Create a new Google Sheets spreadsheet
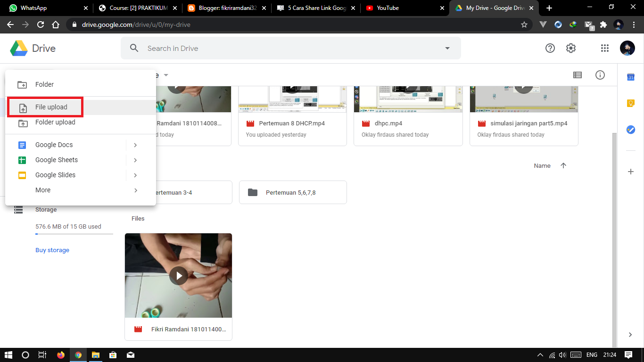The height and width of the screenshot is (362, 644). pos(66,160)
